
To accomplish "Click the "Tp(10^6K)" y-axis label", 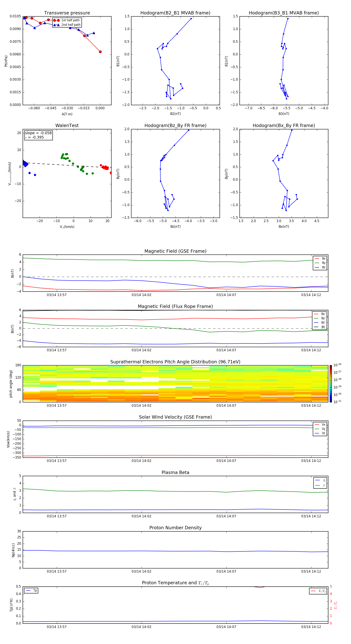I will coord(11,605).
